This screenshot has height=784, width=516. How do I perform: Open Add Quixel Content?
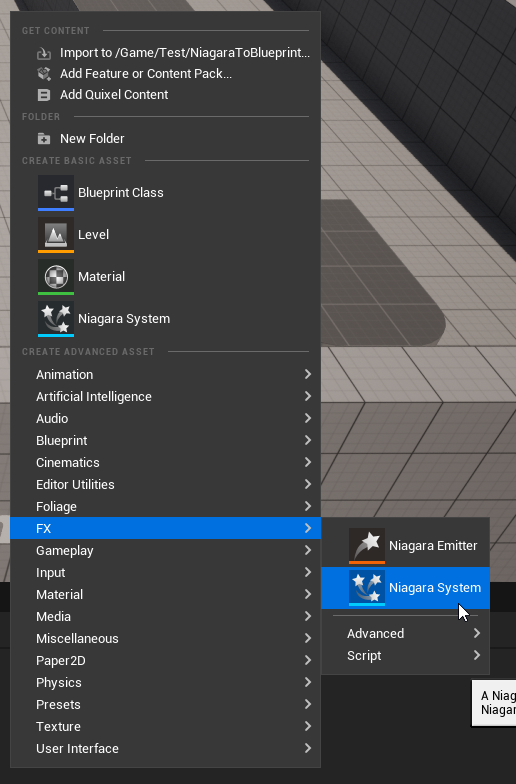[x=165, y=95]
